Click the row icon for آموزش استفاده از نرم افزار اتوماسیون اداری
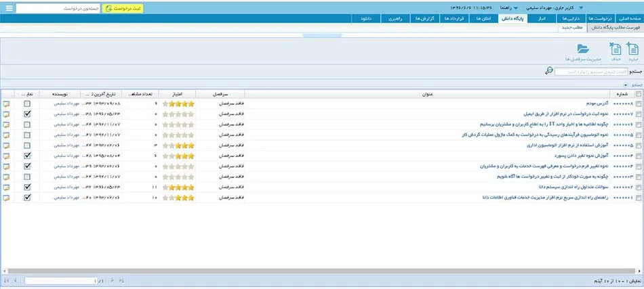Screen dimensions: 644x289 pyautogui.click(x=6, y=146)
